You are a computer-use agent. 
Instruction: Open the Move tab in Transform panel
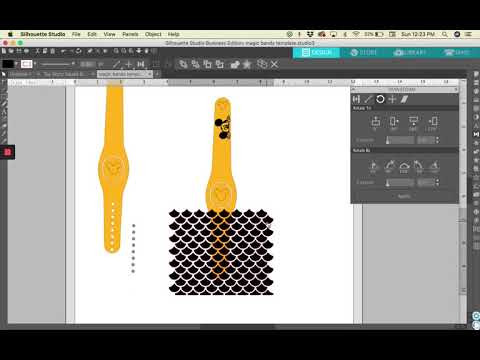click(392, 99)
